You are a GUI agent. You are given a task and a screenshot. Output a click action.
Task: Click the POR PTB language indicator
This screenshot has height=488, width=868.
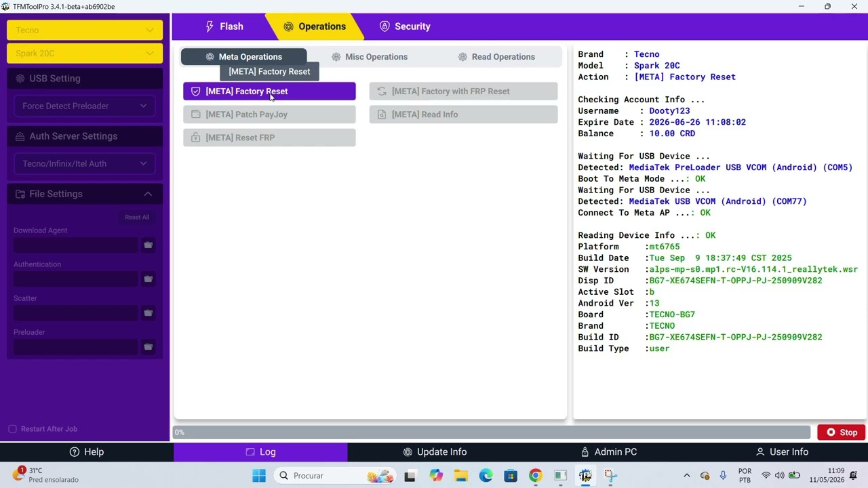[x=745, y=476]
